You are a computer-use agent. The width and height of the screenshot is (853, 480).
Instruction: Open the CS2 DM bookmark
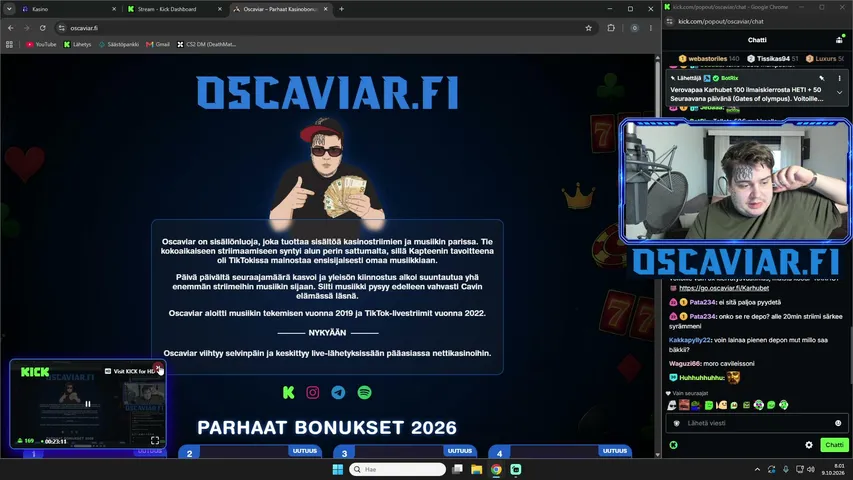click(x=207, y=45)
